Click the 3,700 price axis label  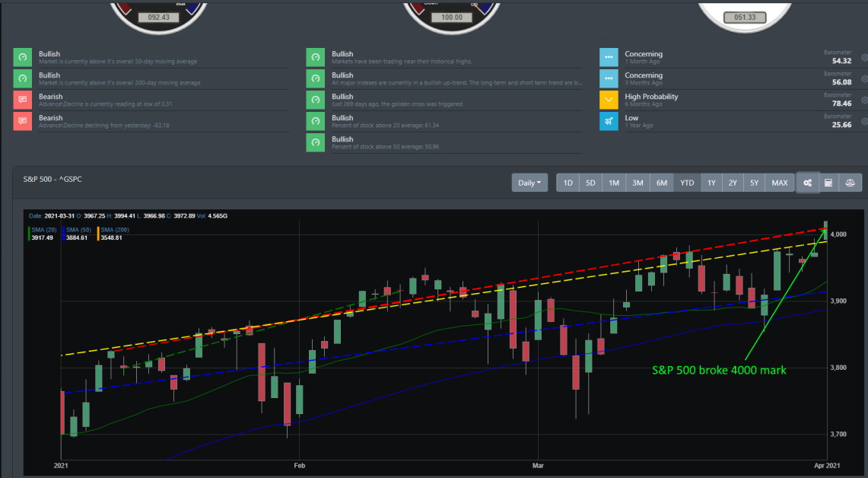point(838,435)
